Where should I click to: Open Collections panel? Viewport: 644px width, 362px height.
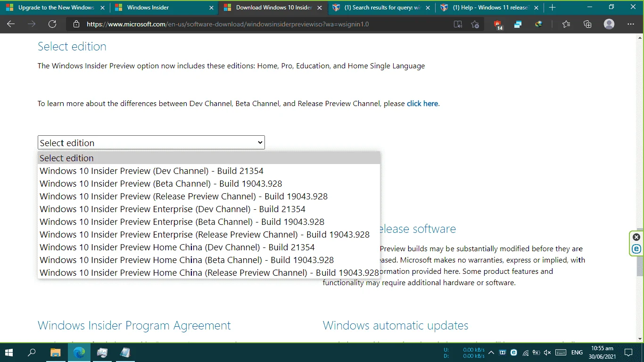point(587,25)
